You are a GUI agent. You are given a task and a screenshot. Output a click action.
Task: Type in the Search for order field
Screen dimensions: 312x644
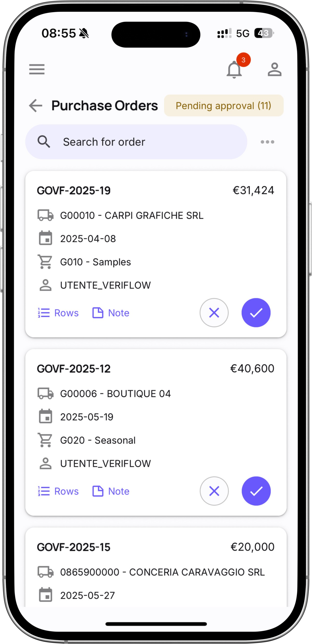(145, 142)
